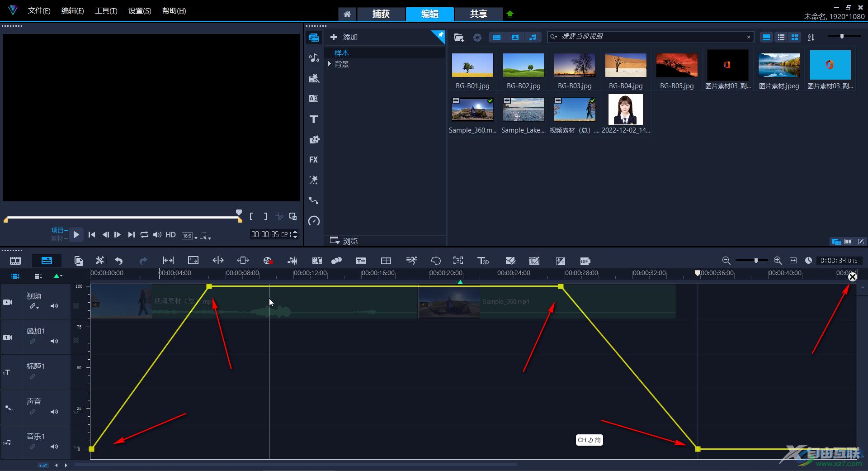868x471 pixels.
Task: Open the Speed gauge panel icon
Action: (x=314, y=221)
